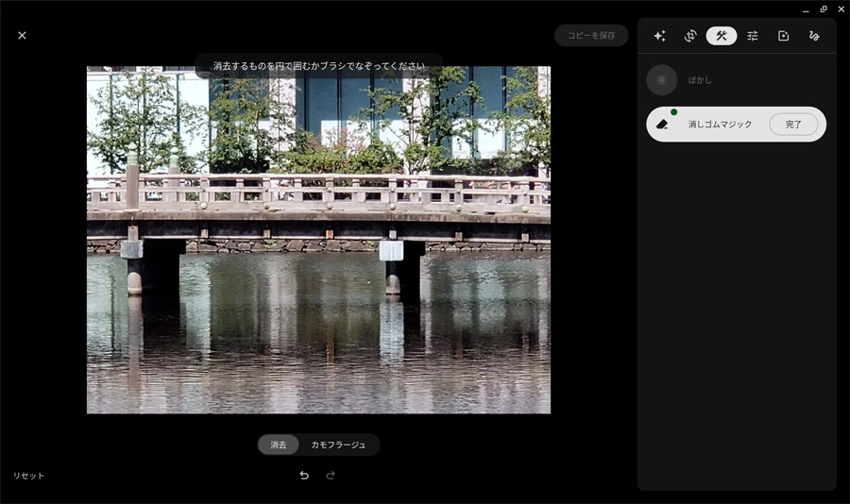Click the 消しゴムマジック eraser icon
This screenshot has width=850, height=504.
pos(662,124)
